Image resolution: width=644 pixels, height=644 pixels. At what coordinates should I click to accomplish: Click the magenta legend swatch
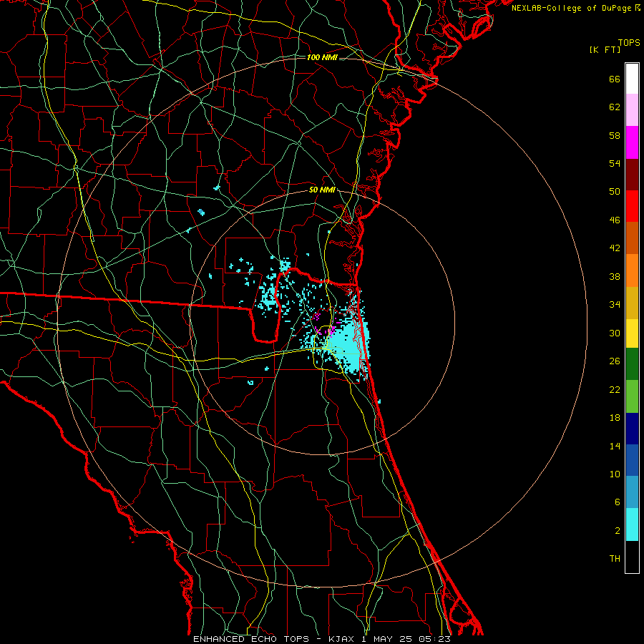point(632,142)
